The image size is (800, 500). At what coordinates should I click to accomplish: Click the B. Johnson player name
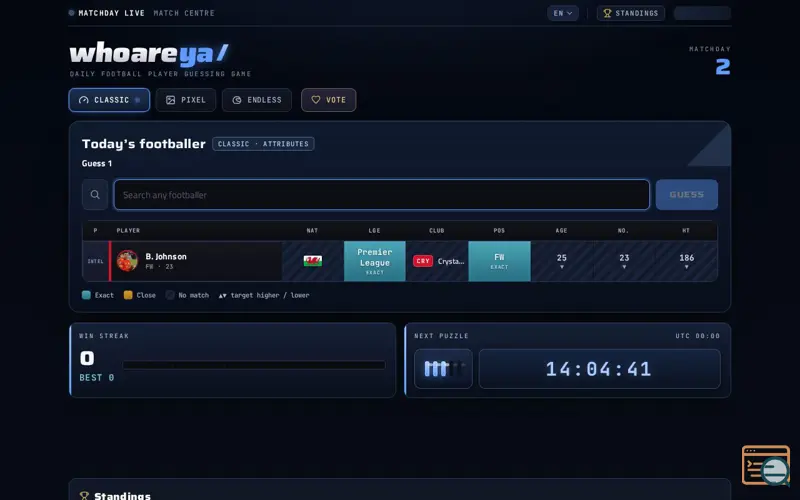point(166,257)
